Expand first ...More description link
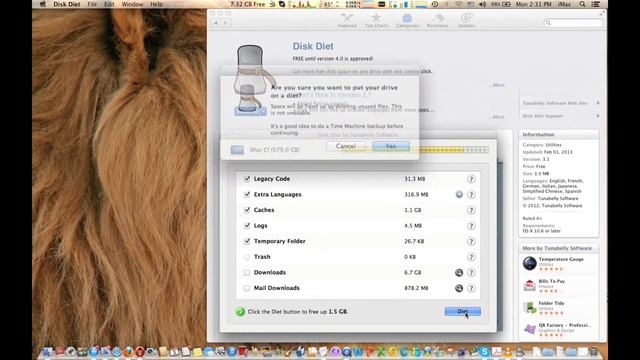The image size is (640, 360). (x=497, y=85)
